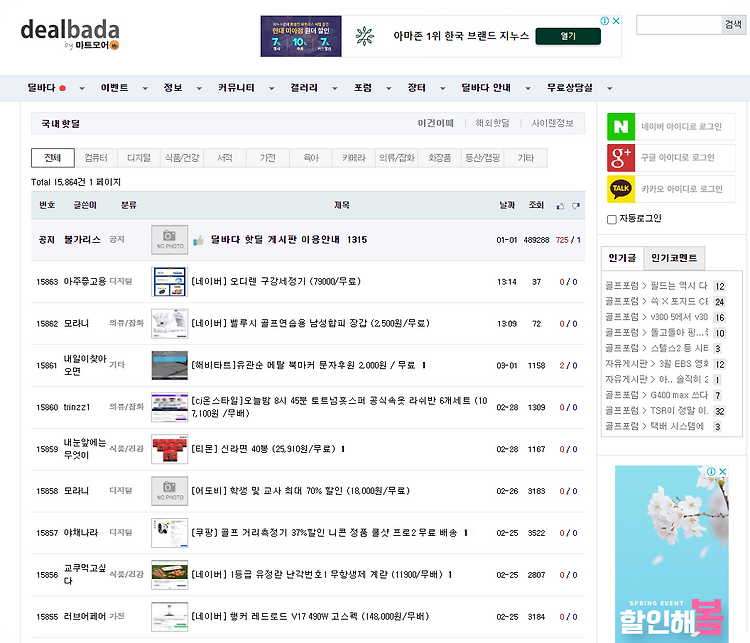Open post 어도비 학생 및 교사 할인
Image resolution: width=750 pixels, height=643 pixels.
point(300,491)
